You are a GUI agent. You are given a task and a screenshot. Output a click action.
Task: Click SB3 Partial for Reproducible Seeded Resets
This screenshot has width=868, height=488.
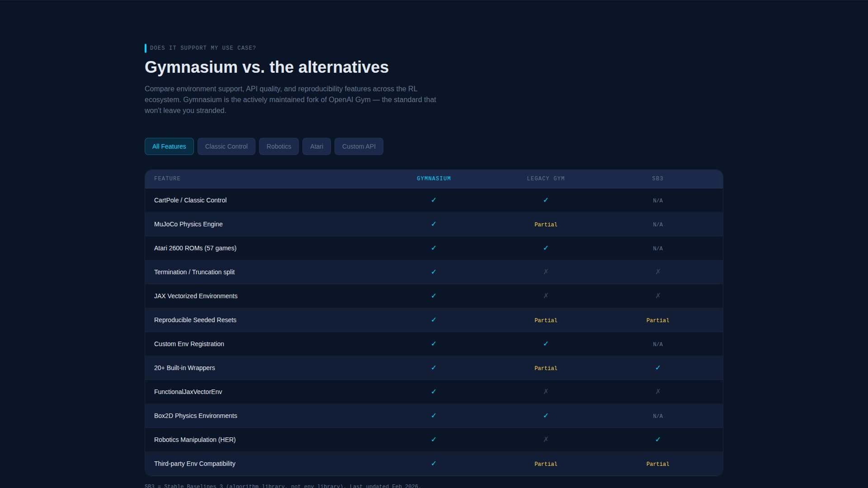point(658,320)
